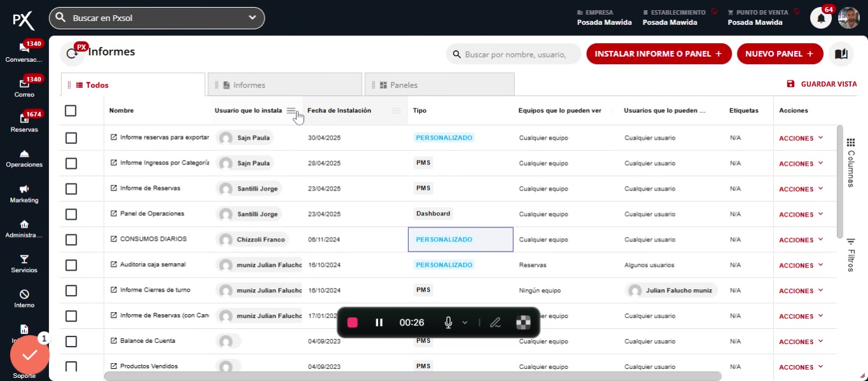Click the NUEVO PANEL button
This screenshot has width=868, height=381.
780,54
